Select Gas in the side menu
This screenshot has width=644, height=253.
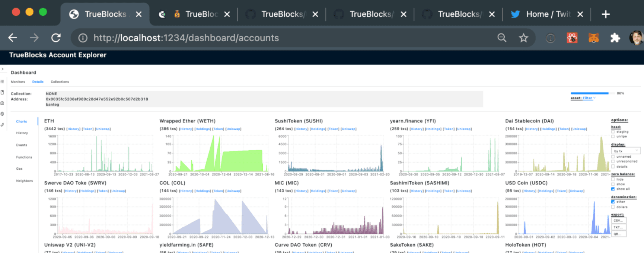[19, 169]
